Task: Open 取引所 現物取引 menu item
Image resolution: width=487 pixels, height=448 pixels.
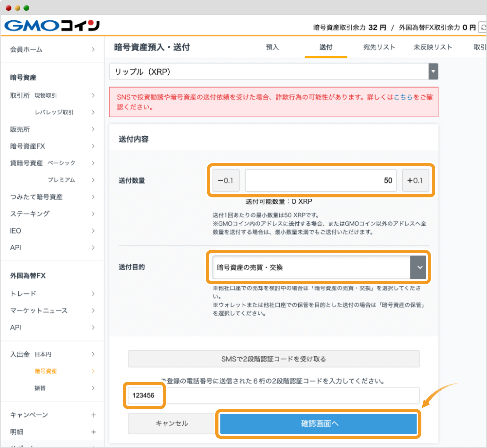Action: [x=52, y=95]
